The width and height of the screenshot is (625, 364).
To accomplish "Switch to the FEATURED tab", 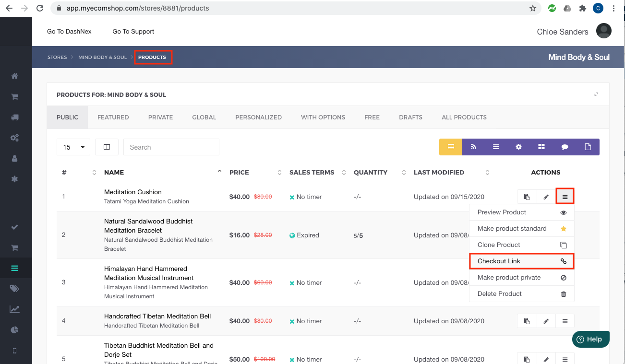I will pyautogui.click(x=113, y=117).
